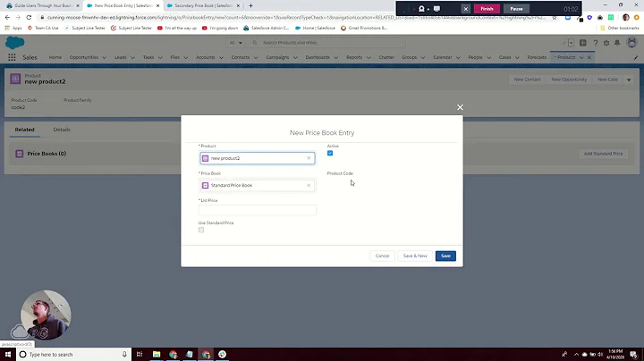Tick the Use Standard Price checkbox

(201, 231)
